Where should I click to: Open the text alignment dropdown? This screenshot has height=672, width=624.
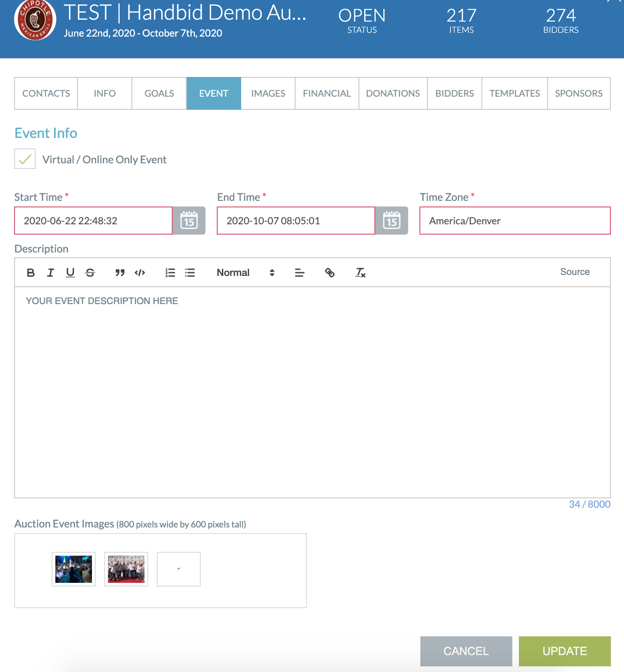pos(300,272)
